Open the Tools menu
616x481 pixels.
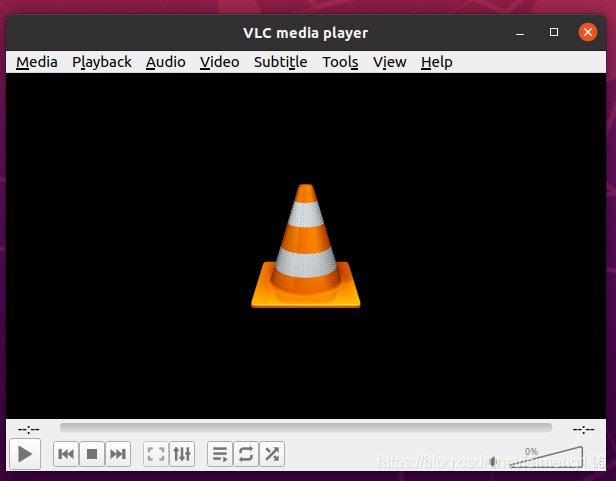(x=340, y=62)
